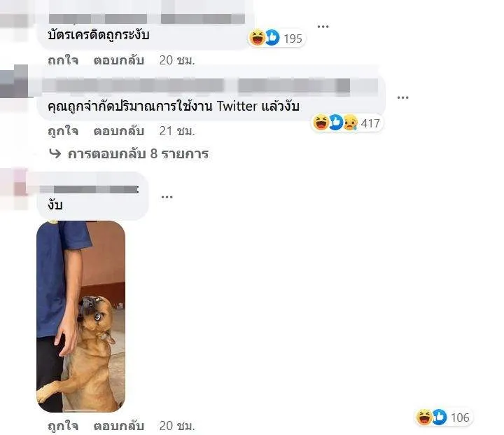Click the 21 ชม. timestamp link
This screenshot has height=435, width=504.
pyautogui.click(x=177, y=131)
